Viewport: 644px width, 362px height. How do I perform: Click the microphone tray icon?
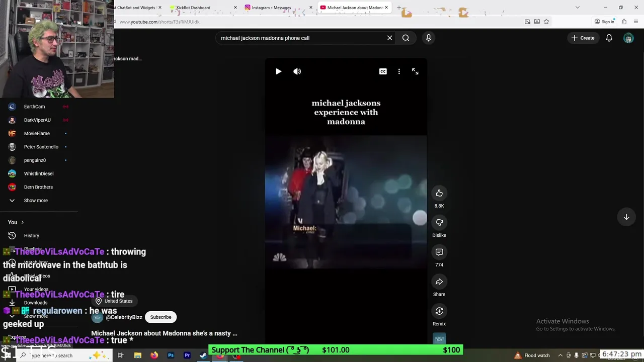(x=576, y=355)
